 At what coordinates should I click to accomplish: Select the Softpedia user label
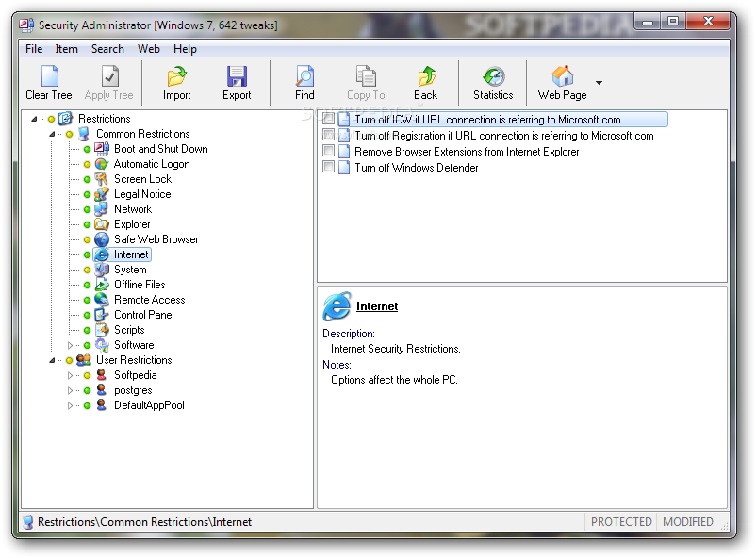tap(135, 375)
